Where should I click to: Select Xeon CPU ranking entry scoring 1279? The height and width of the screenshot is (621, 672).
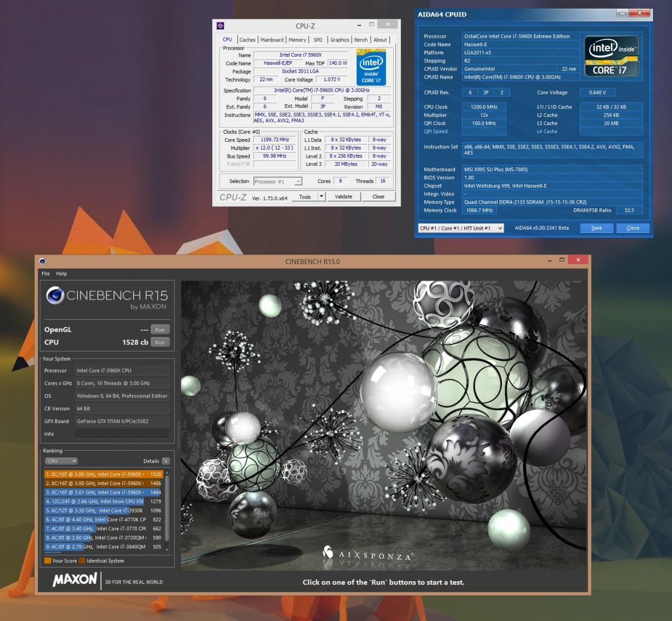tap(104, 501)
